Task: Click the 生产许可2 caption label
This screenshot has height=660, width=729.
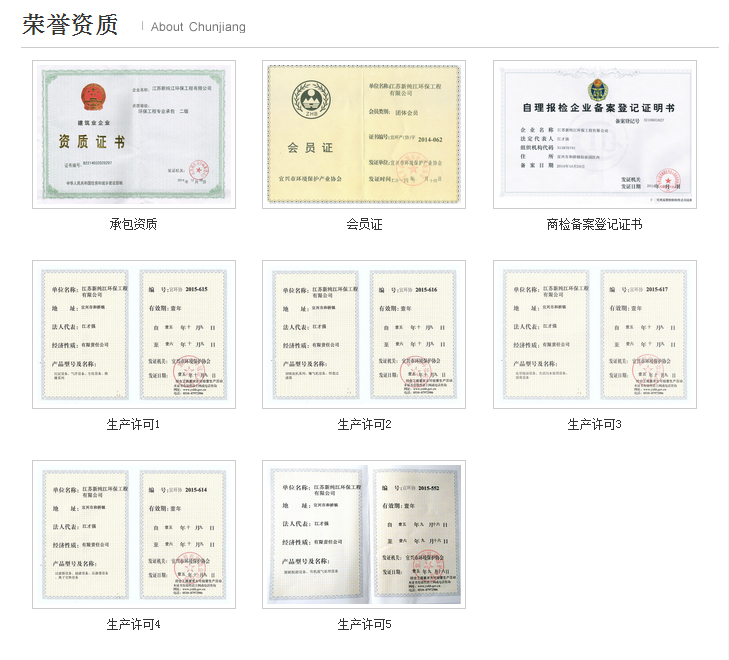Action: 364,424
